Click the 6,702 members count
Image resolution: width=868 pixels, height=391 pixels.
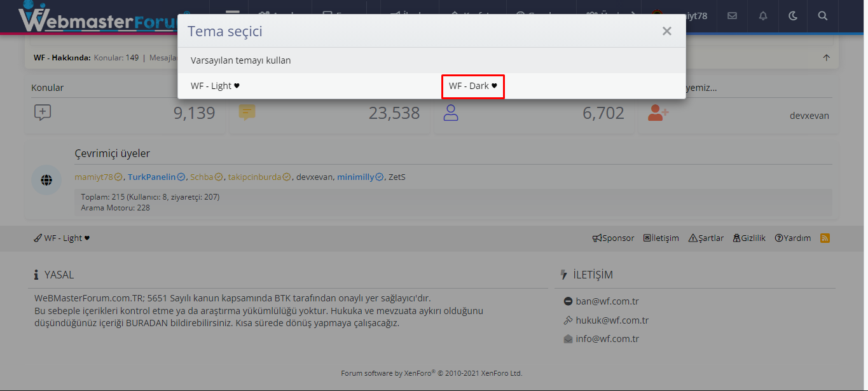tap(603, 113)
